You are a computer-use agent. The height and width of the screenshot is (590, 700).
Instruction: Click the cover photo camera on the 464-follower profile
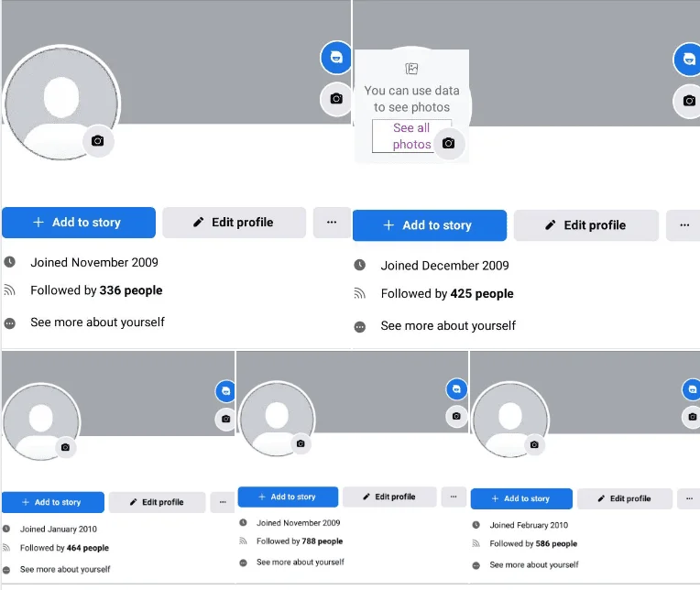226,419
